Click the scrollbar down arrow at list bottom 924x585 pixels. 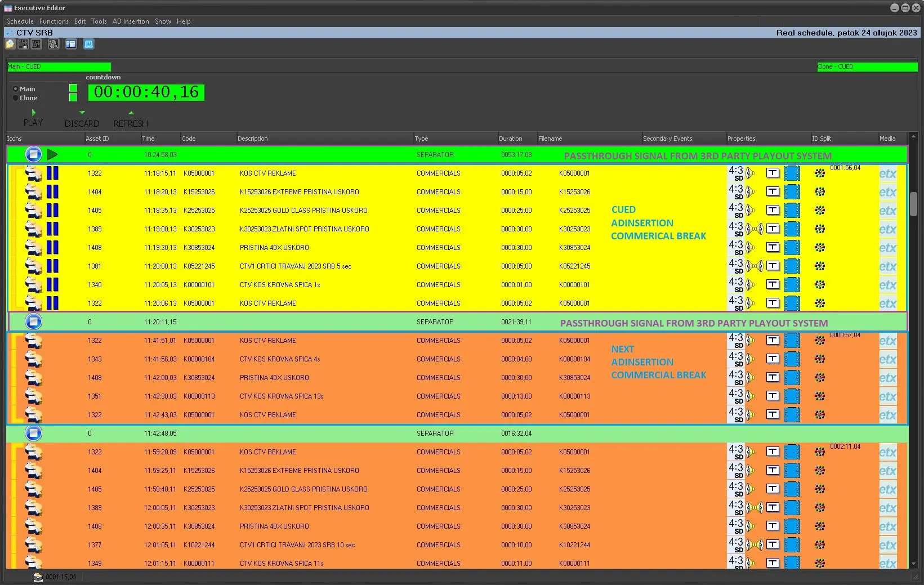coord(913,564)
